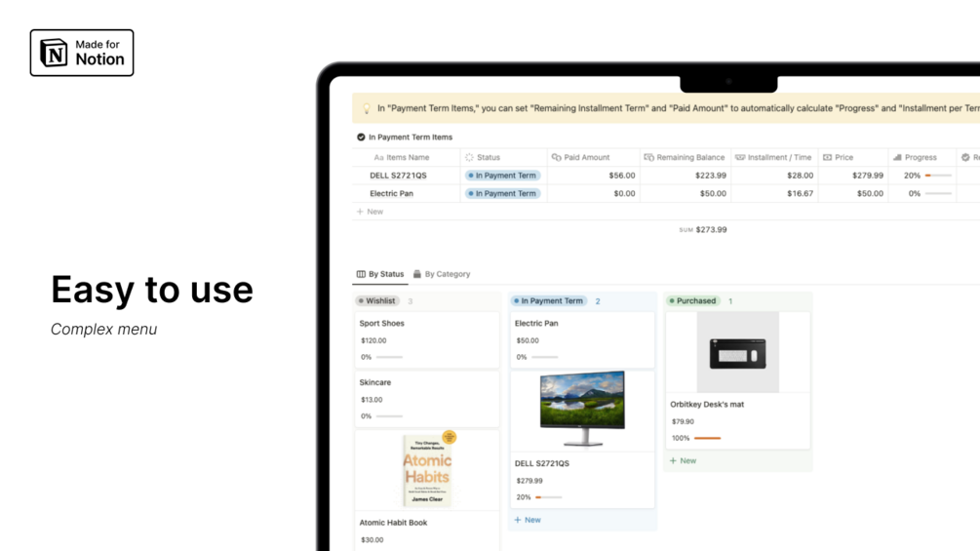The image size is (980, 551).
Task: Click the Remaining Balance column header
Action: [x=685, y=157]
